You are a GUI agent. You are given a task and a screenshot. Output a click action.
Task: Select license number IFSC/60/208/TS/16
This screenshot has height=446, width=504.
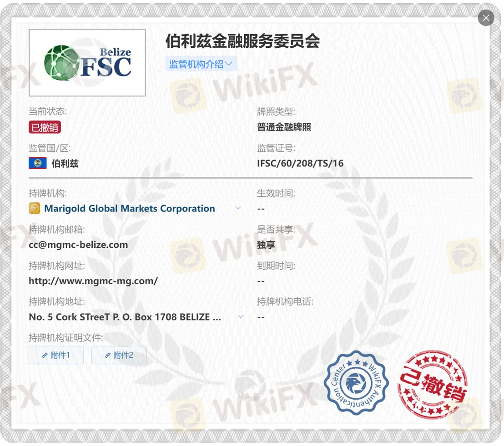tap(300, 163)
